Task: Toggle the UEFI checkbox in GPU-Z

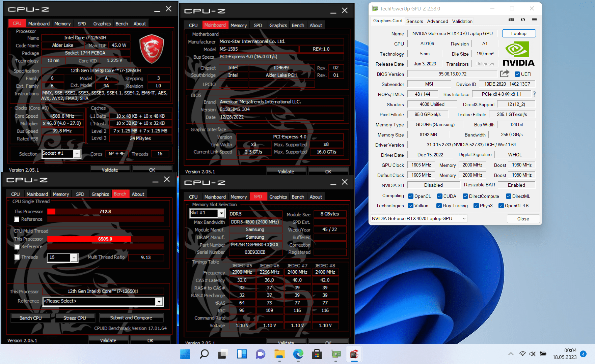Action: pyautogui.click(x=517, y=74)
